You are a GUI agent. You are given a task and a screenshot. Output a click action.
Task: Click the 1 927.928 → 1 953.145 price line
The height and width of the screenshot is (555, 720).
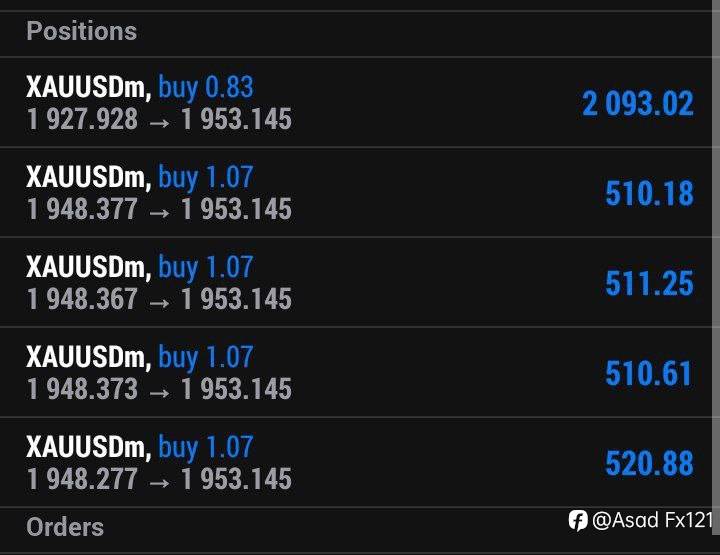(x=160, y=119)
